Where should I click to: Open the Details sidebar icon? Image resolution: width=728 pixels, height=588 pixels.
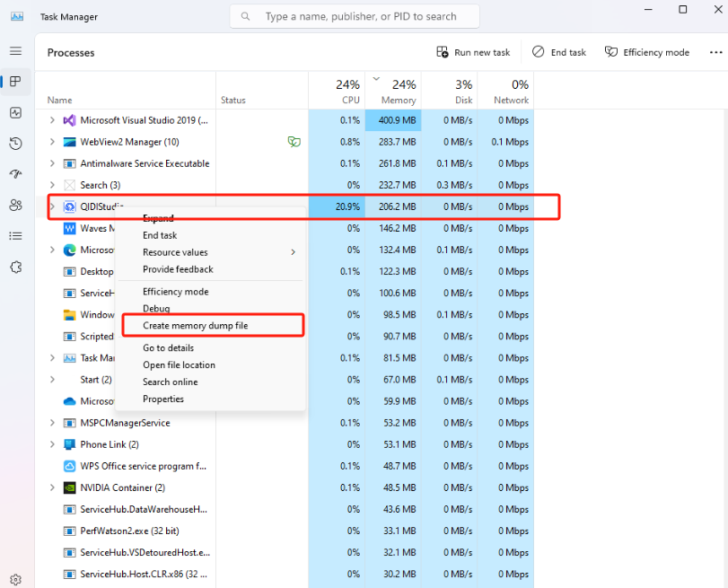pyautogui.click(x=15, y=236)
